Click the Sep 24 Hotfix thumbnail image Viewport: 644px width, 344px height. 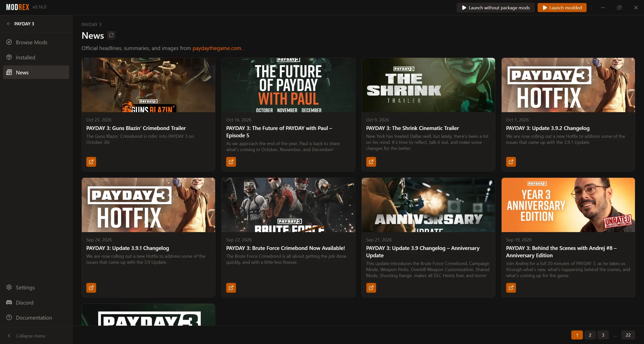tap(148, 205)
